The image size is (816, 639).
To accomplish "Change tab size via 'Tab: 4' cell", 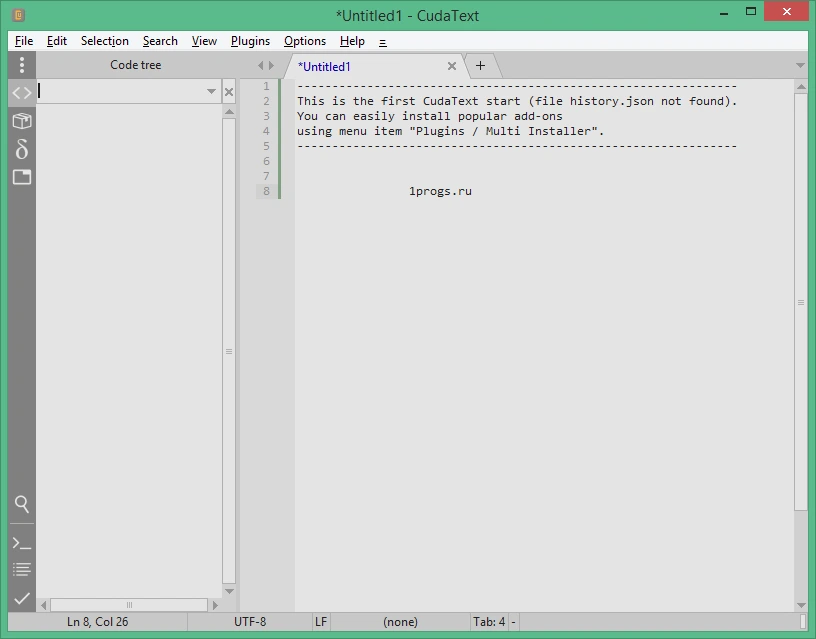I will coord(489,622).
